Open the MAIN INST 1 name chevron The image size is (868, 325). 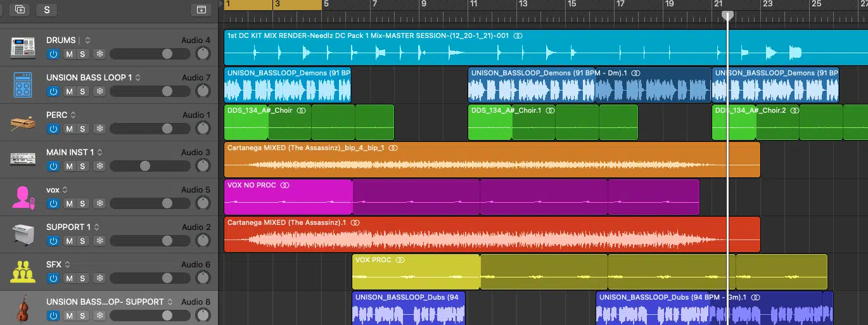[x=99, y=152]
